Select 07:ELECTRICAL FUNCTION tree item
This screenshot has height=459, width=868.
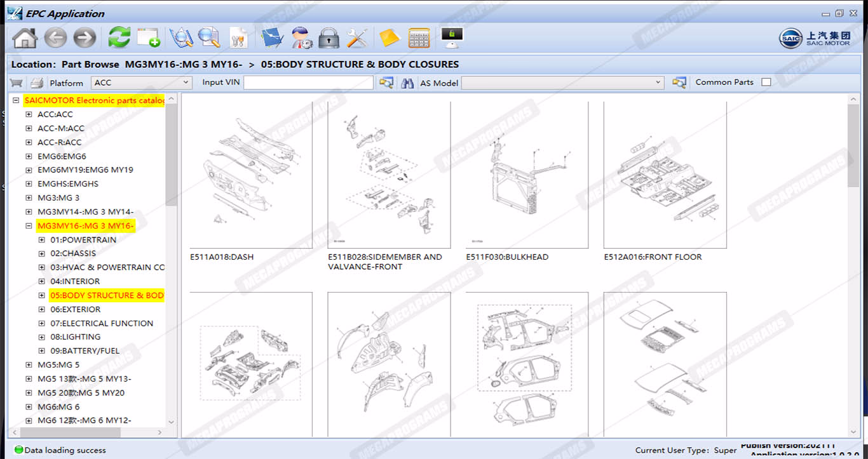102,323
